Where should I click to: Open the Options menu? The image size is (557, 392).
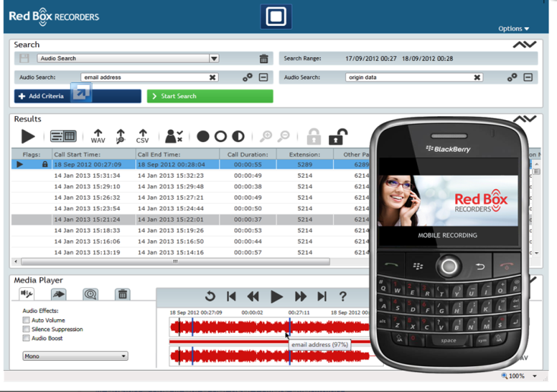pyautogui.click(x=514, y=29)
